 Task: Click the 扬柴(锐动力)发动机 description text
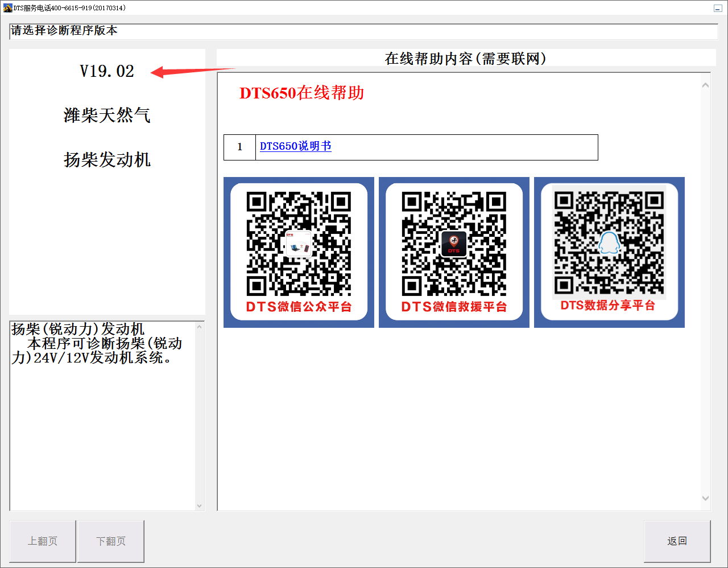78,329
